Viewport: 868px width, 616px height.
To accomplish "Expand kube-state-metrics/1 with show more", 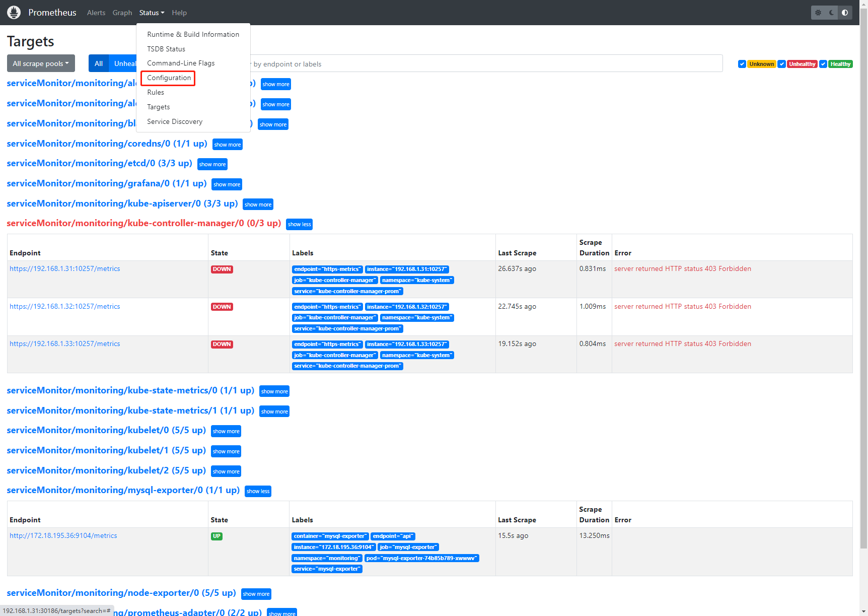I will tap(274, 412).
